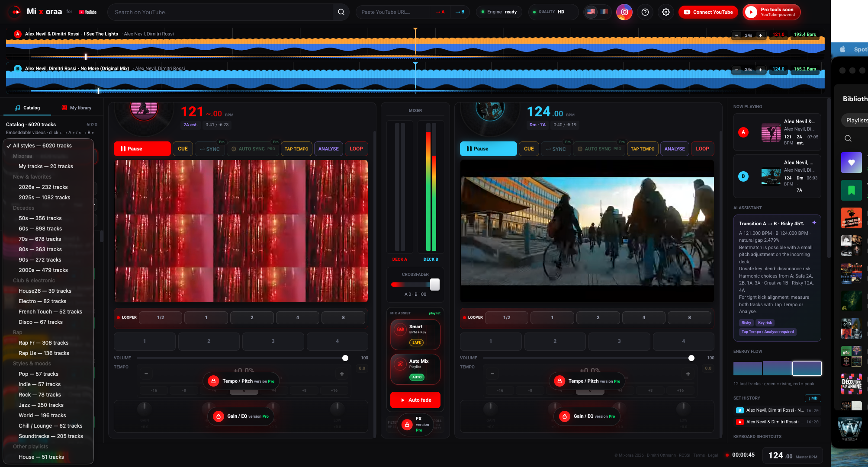Click deck B Gain / EQ lock icon
Screen dimensions: 868x467
tap(565, 416)
